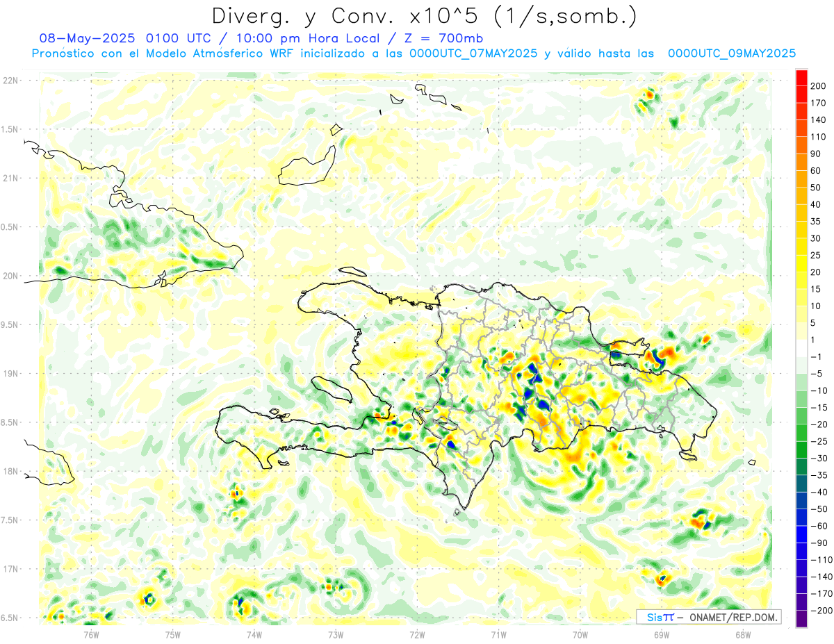Click the '-30' value on the color scale
This screenshot has width=834, height=644.
(x=818, y=459)
